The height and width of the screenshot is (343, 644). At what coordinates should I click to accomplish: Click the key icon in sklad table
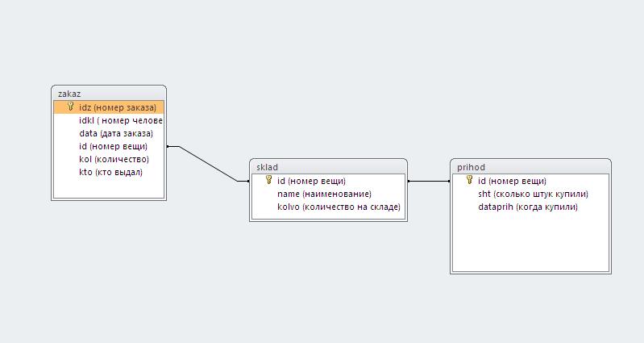tap(269, 180)
